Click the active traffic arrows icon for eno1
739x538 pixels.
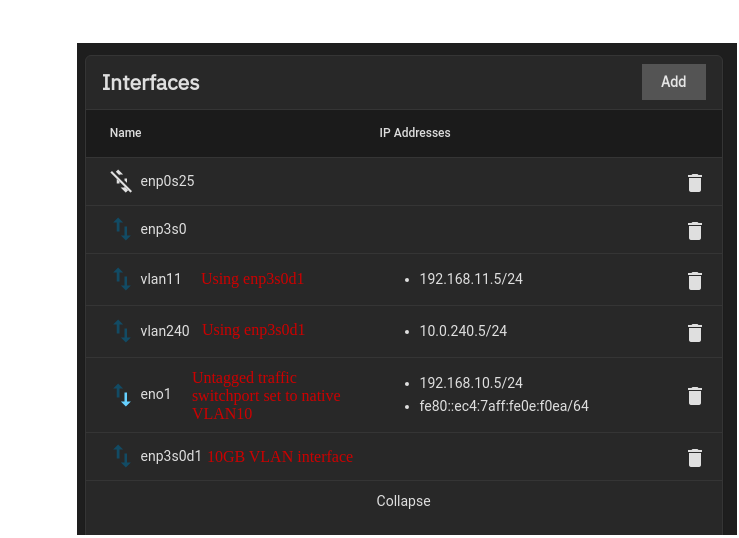tap(122, 395)
